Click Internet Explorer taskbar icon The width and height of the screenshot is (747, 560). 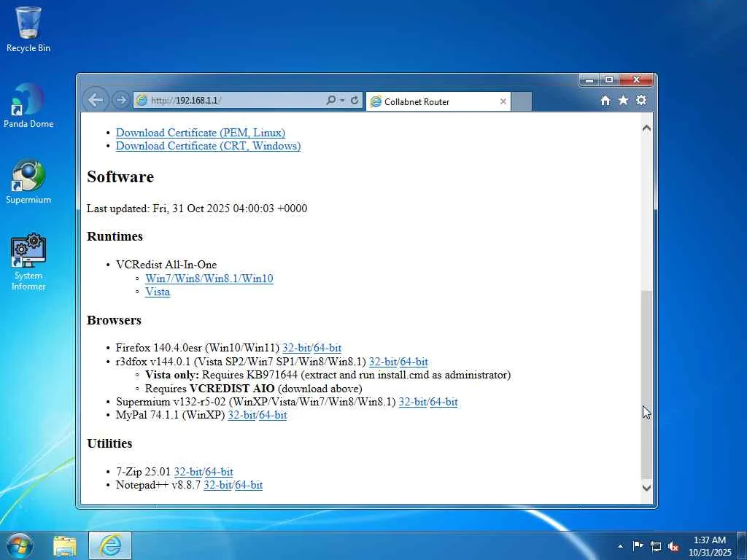click(x=110, y=545)
